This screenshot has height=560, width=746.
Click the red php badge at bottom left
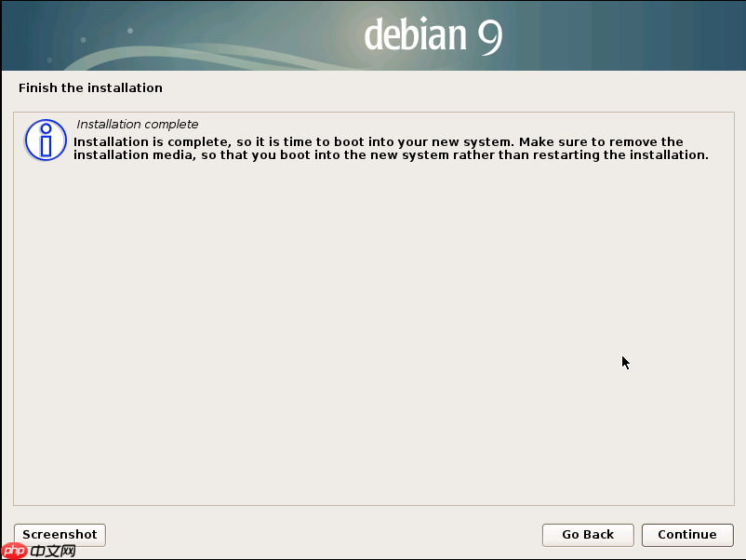12,550
